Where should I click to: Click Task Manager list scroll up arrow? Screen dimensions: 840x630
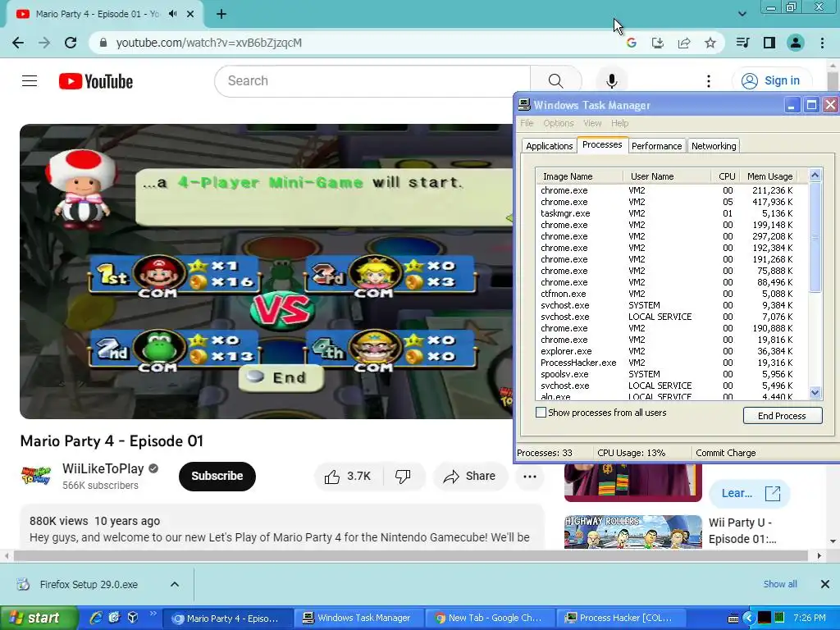tap(815, 175)
